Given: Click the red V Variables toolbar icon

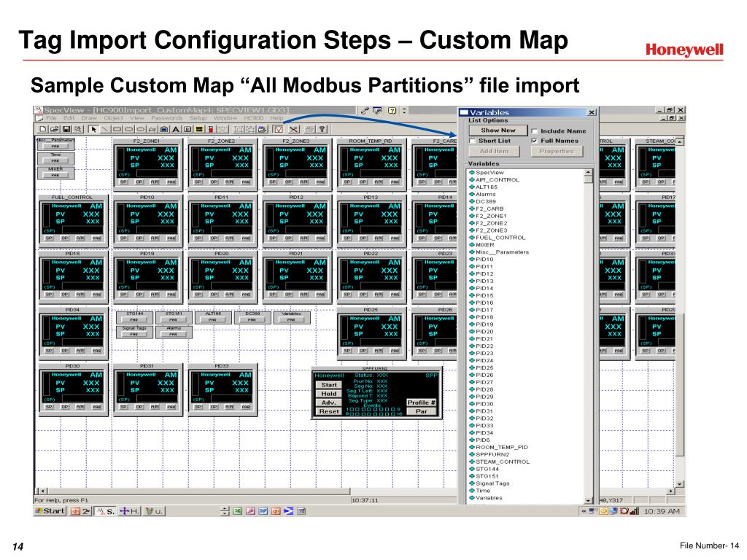Looking at the screenshot, I should tap(279, 129).
